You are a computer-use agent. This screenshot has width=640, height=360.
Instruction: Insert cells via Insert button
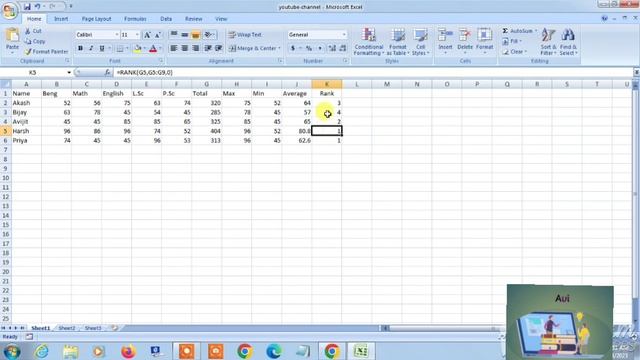pyautogui.click(x=445, y=42)
